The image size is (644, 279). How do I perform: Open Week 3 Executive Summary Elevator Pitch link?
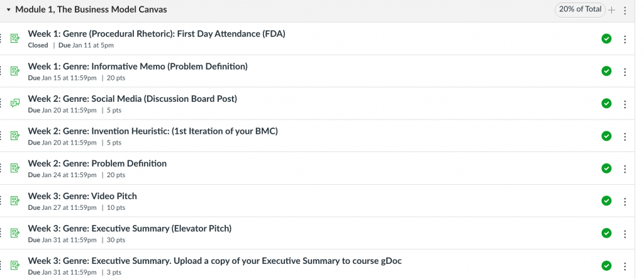(x=130, y=229)
